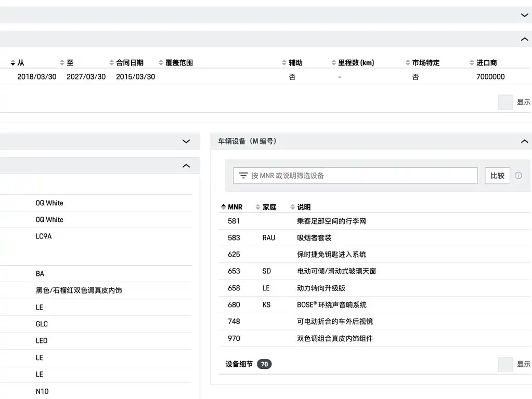Image resolution: width=532 pixels, height=399 pixels.
Task: Sort warranty table by 从 column
Action: [17, 63]
